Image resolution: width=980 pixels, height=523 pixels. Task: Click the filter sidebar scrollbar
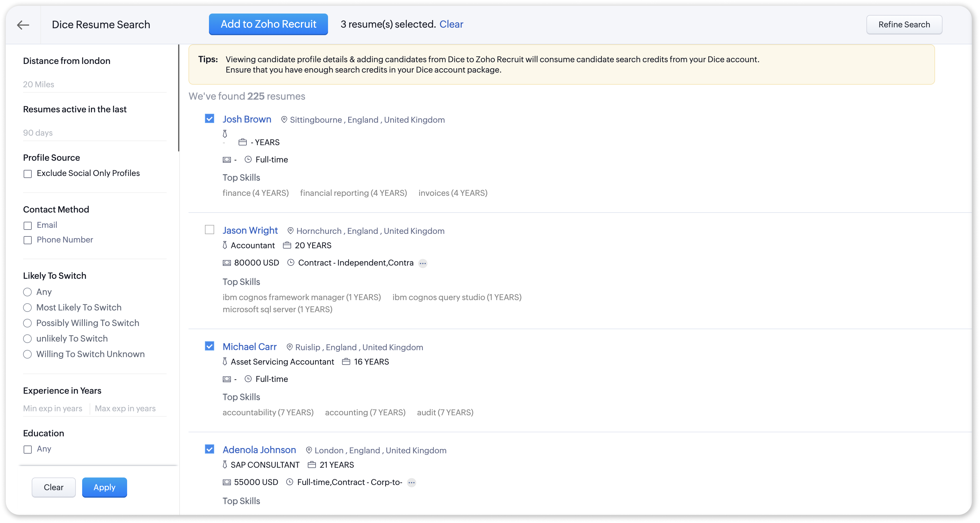point(178,98)
